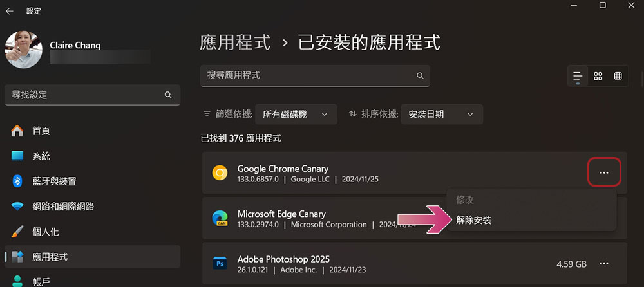Click the back arrow in title bar
Image resolution: width=644 pixels, height=287 pixels.
click(9, 11)
